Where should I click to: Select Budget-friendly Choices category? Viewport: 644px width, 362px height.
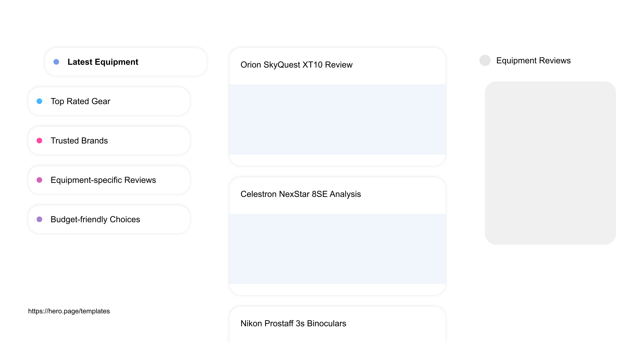[x=109, y=219]
